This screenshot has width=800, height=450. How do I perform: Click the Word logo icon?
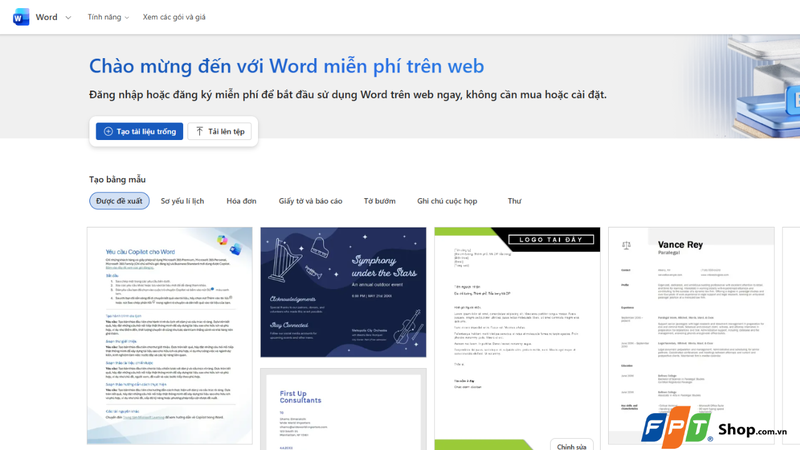(x=21, y=17)
